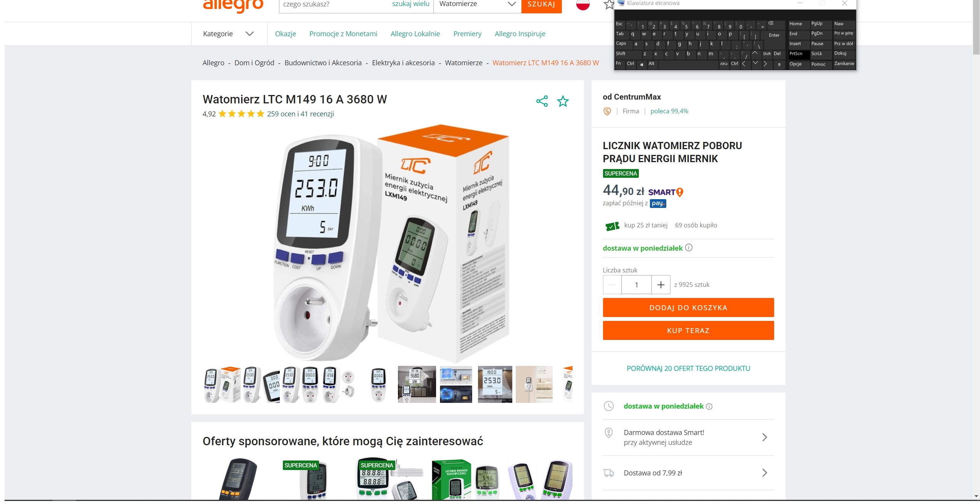Decrease quantity with minus button

coord(612,285)
